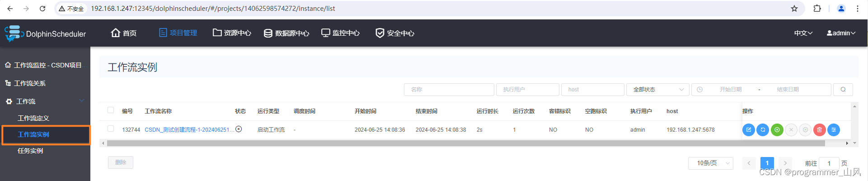Viewport: 868px width, 181px height.
Task: Click the green recover failed icon
Action: 777,130
